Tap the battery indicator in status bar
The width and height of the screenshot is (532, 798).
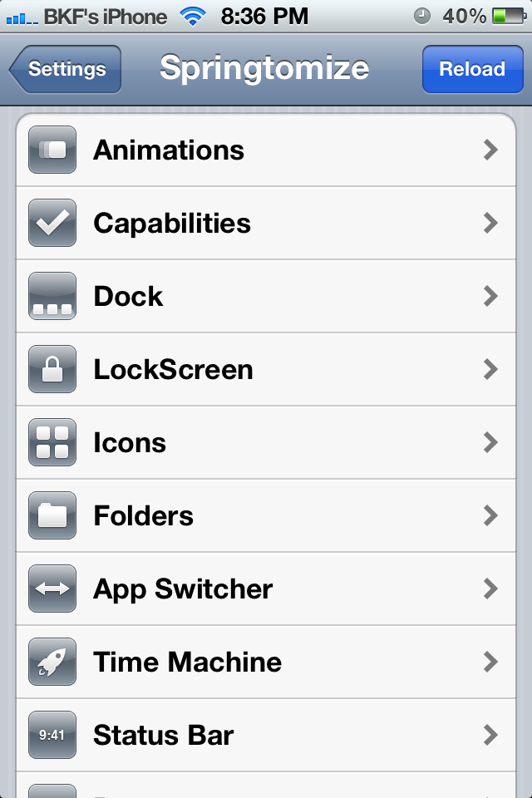coord(509,17)
